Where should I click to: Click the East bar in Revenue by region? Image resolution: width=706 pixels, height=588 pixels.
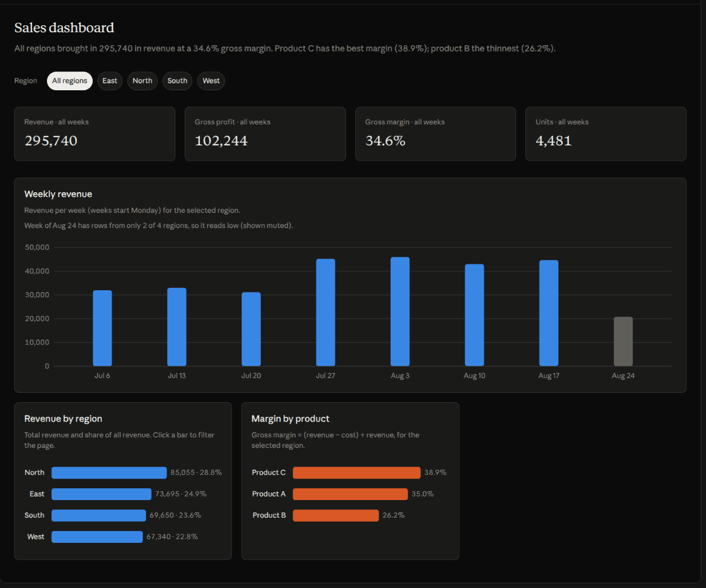pyautogui.click(x=101, y=494)
